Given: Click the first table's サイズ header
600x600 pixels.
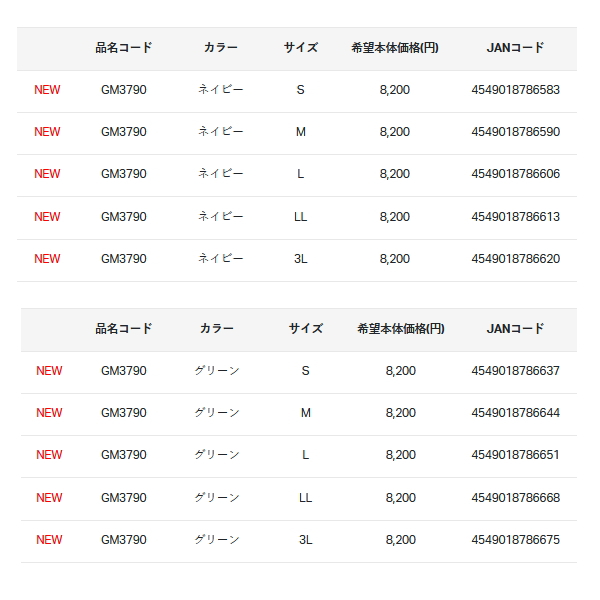Looking at the screenshot, I should (x=300, y=47).
